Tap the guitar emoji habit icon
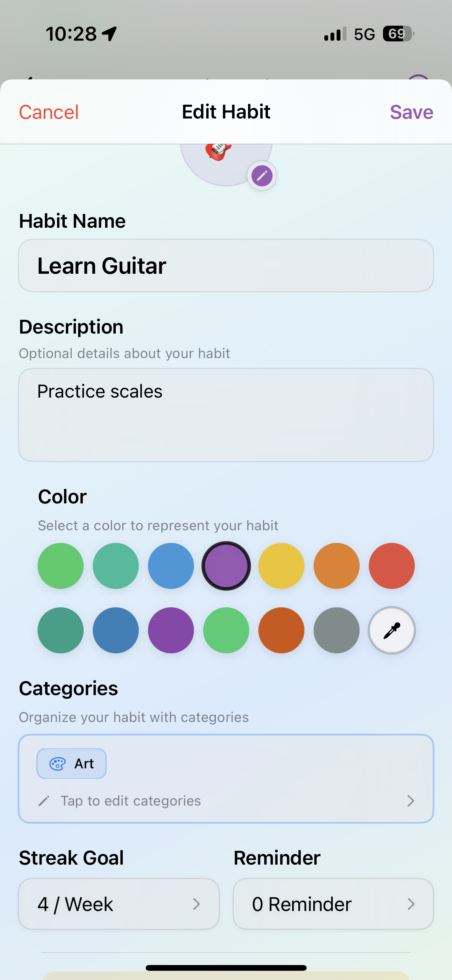The height and width of the screenshot is (980, 452). (x=219, y=151)
